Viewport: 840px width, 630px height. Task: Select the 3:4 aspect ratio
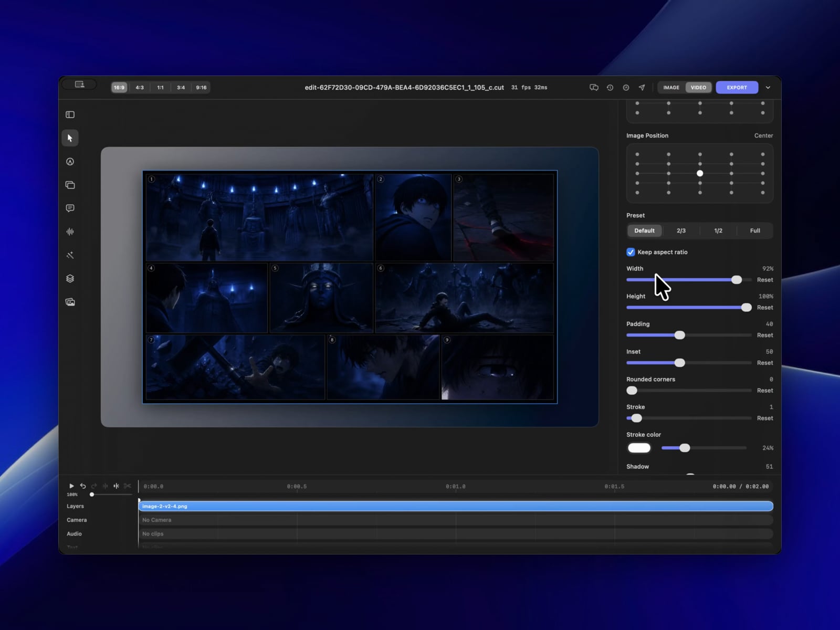181,88
